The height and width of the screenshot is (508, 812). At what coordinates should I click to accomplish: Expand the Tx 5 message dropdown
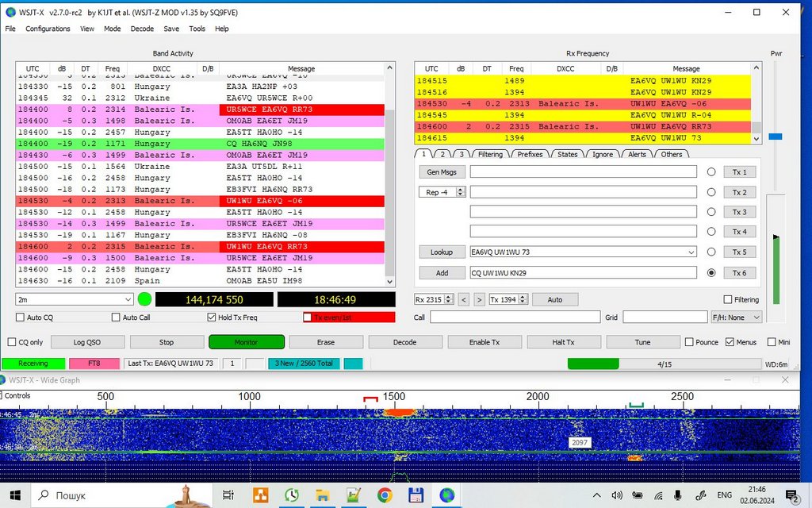691,252
